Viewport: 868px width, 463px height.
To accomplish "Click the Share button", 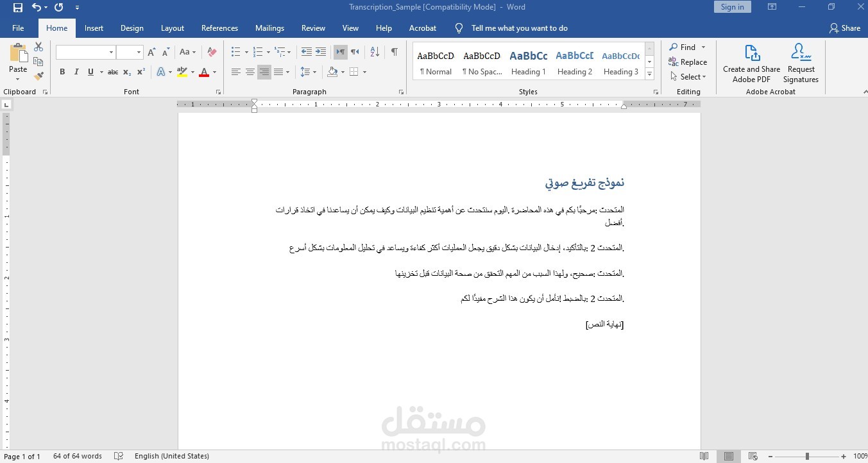I will click(x=845, y=28).
